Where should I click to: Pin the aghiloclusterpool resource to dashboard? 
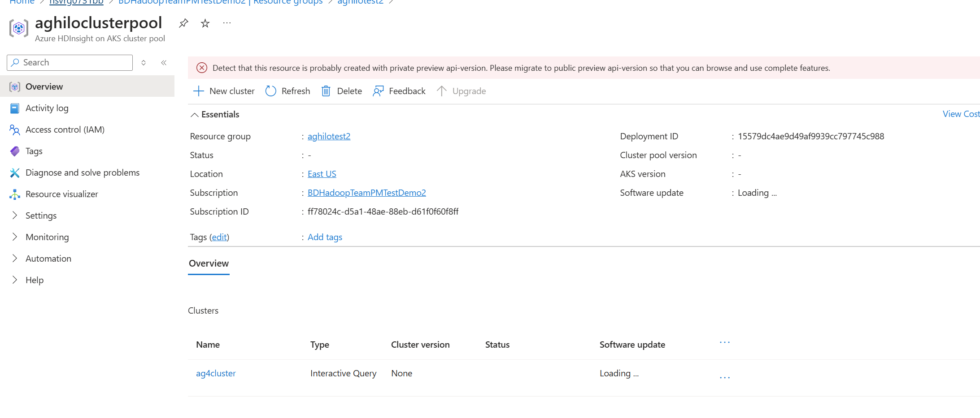[x=183, y=23]
